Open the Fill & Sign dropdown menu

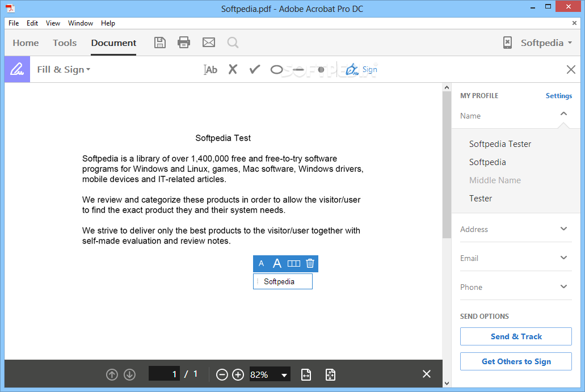(64, 69)
